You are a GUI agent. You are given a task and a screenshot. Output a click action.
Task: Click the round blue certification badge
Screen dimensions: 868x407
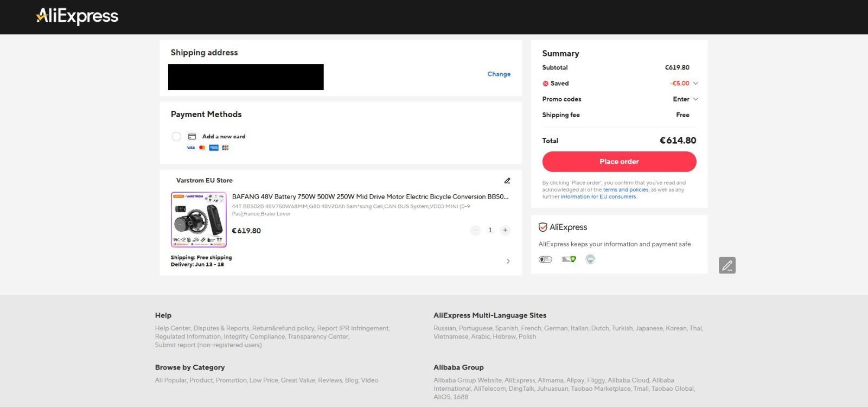point(590,259)
